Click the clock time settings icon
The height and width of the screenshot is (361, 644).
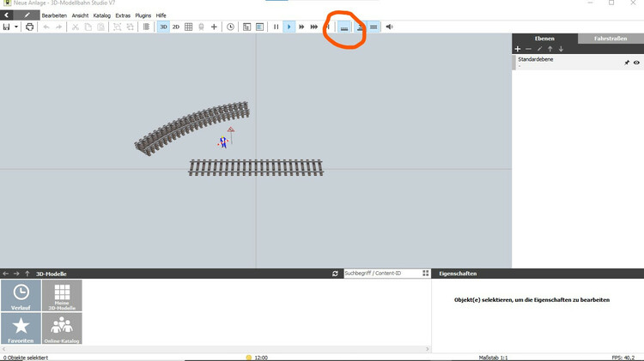click(x=230, y=27)
